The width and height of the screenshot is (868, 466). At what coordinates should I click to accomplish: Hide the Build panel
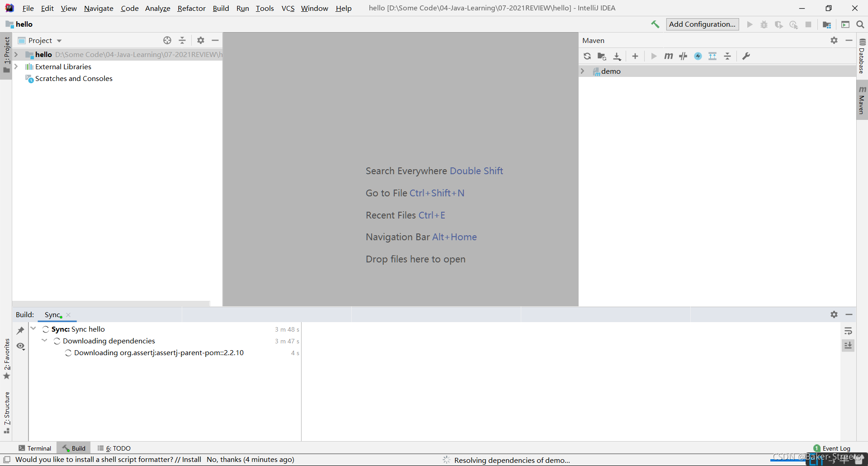849,314
